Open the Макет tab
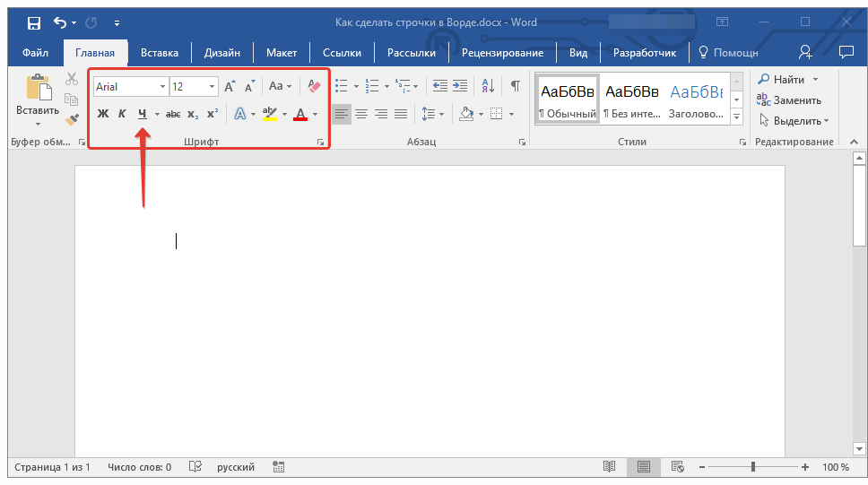This screenshot has width=868, height=485. pyautogui.click(x=282, y=53)
